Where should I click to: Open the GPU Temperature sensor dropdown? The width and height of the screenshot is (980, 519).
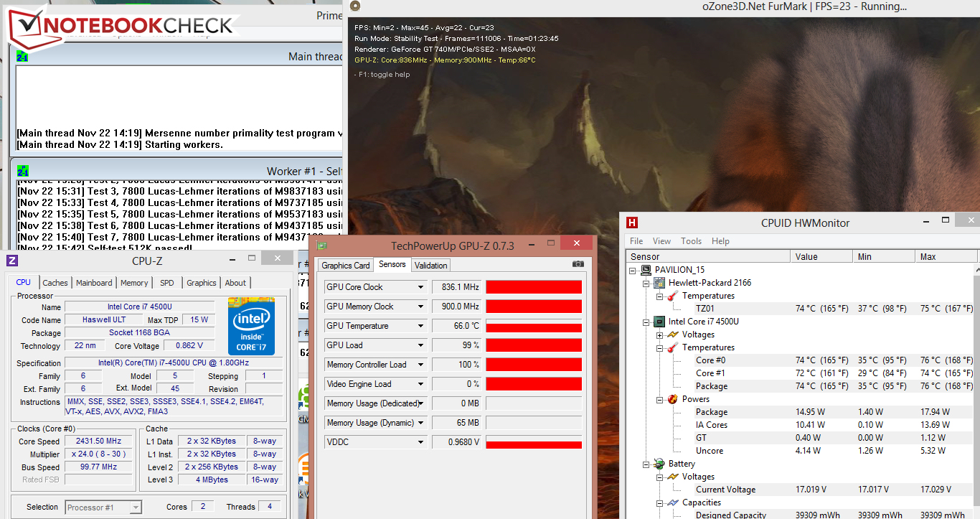tap(421, 326)
